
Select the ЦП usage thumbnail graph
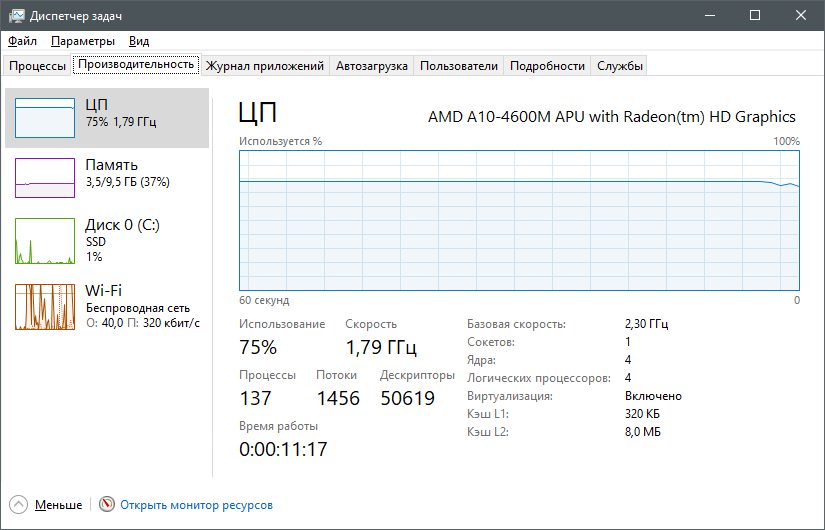coord(45,118)
